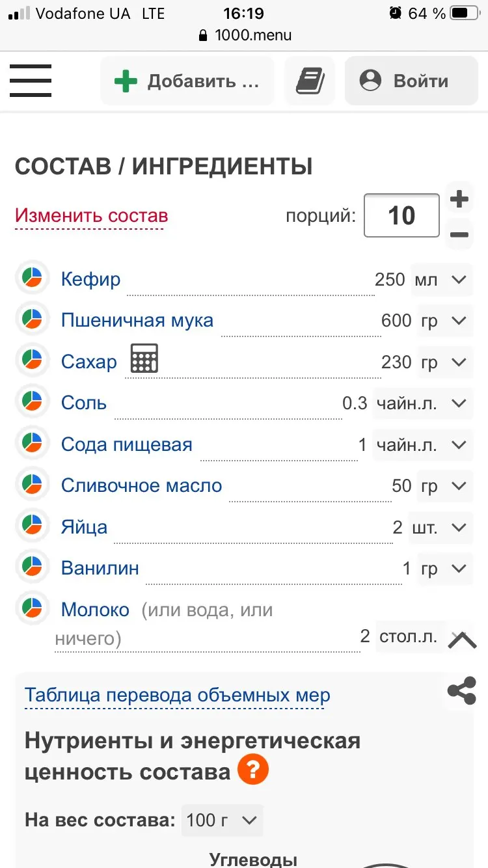Click the share icon
488x868 pixels.
point(461,691)
